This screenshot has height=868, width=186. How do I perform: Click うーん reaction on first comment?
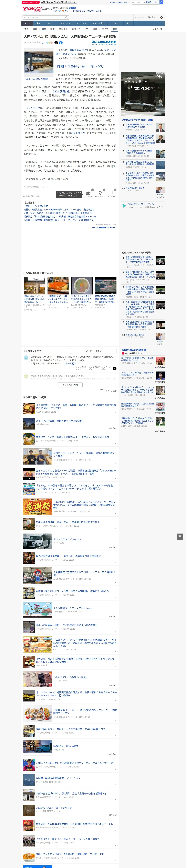point(103,369)
